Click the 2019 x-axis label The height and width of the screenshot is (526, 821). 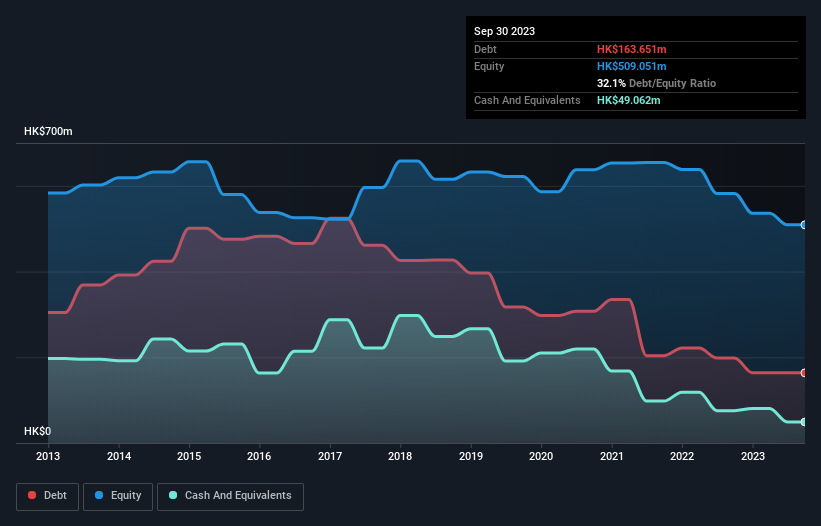click(x=471, y=456)
